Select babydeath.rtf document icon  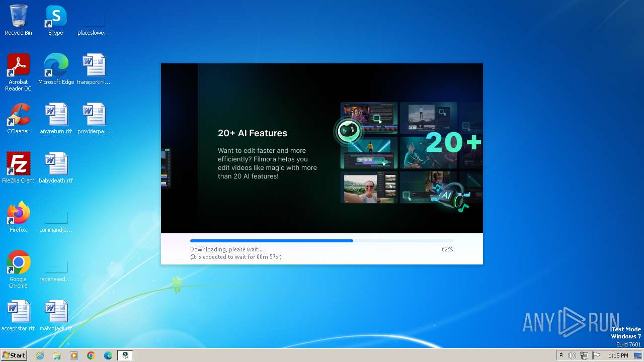tap(56, 167)
